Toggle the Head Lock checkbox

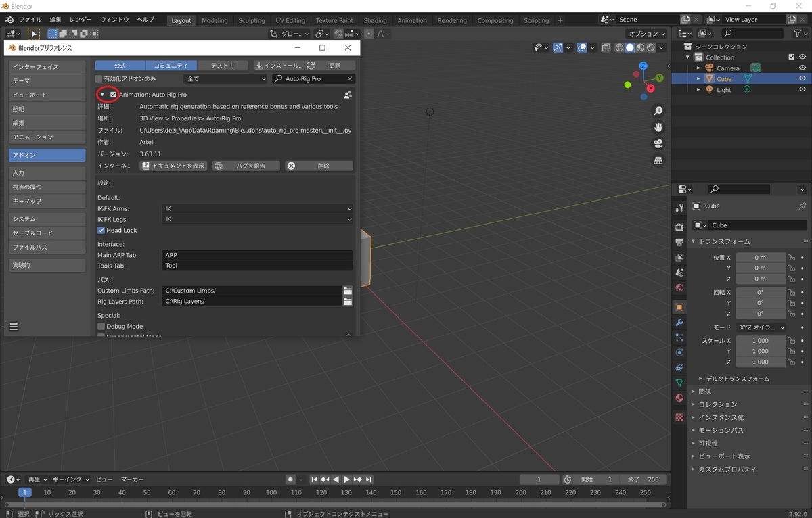101,231
